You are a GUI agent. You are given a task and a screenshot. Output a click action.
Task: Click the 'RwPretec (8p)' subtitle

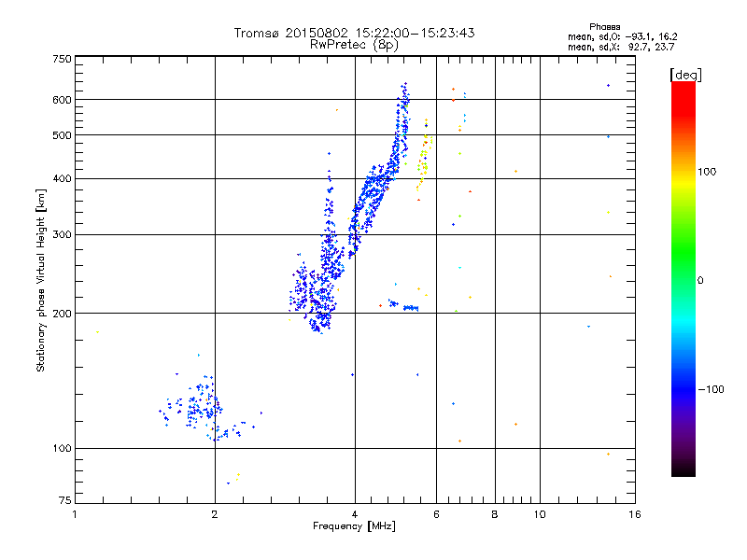[354, 45]
